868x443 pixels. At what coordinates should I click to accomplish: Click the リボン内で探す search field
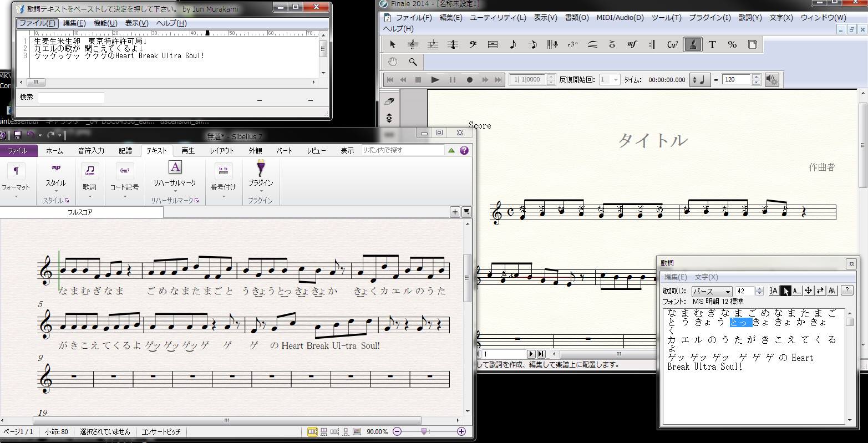(x=402, y=150)
